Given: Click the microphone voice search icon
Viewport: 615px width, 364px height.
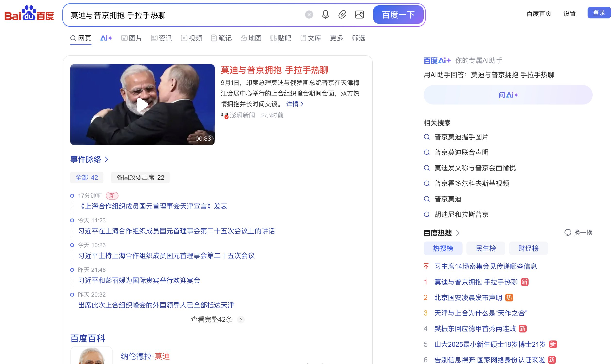Looking at the screenshot, I should click(325, 15).
